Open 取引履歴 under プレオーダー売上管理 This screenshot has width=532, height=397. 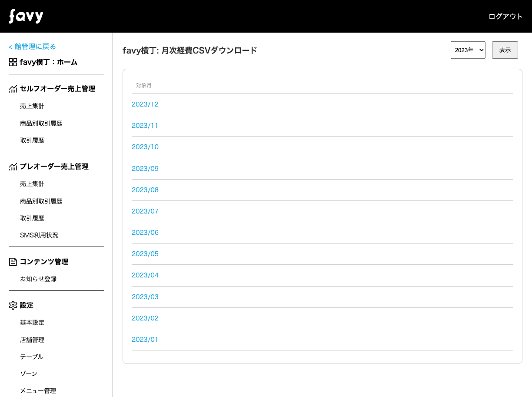(x=32, y=218)
